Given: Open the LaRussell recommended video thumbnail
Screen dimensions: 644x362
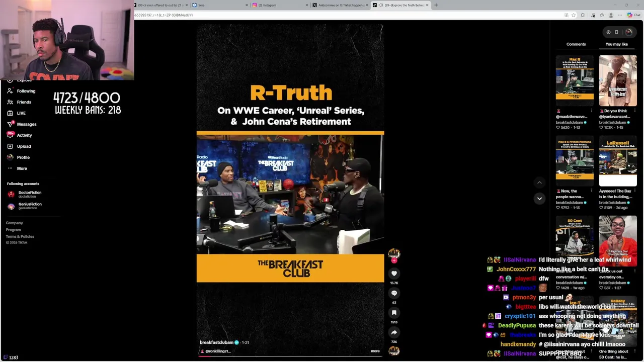Looking at the screenshot, I should [x=618, y=161].
